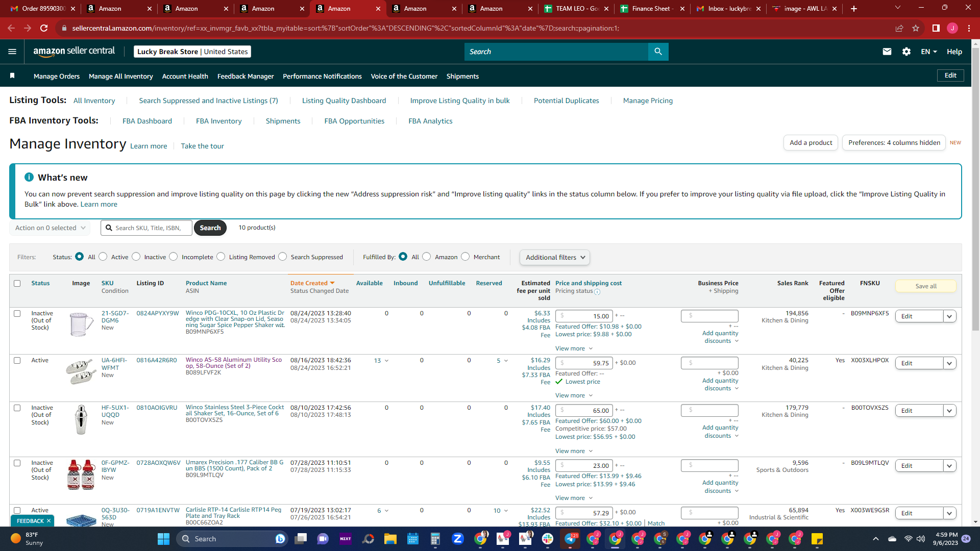The image size is (980, 551).
Task: Click the Take the tour link
Action: click(x=202, y=146)
